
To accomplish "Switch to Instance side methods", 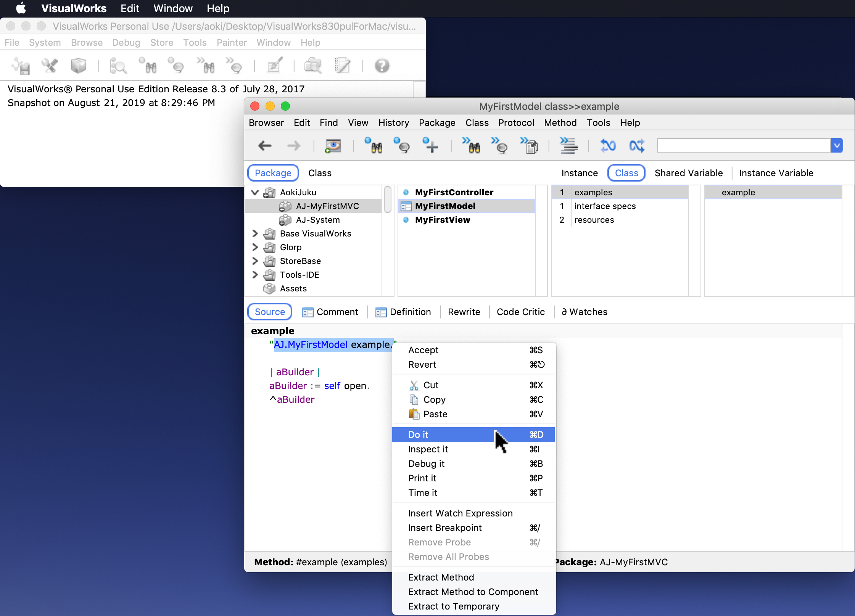I will click(x=580, y=173).
